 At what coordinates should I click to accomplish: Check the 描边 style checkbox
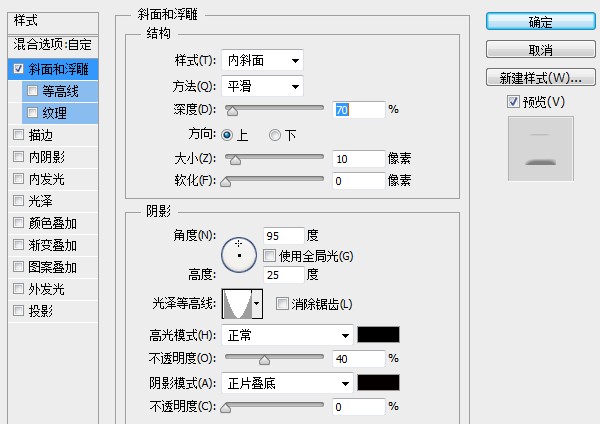coord(18,135)
